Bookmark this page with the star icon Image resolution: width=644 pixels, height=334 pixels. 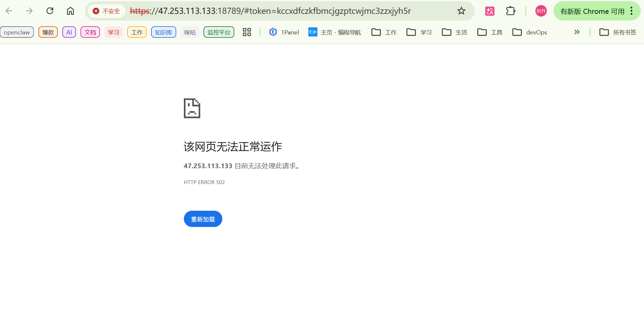(461, 11)
